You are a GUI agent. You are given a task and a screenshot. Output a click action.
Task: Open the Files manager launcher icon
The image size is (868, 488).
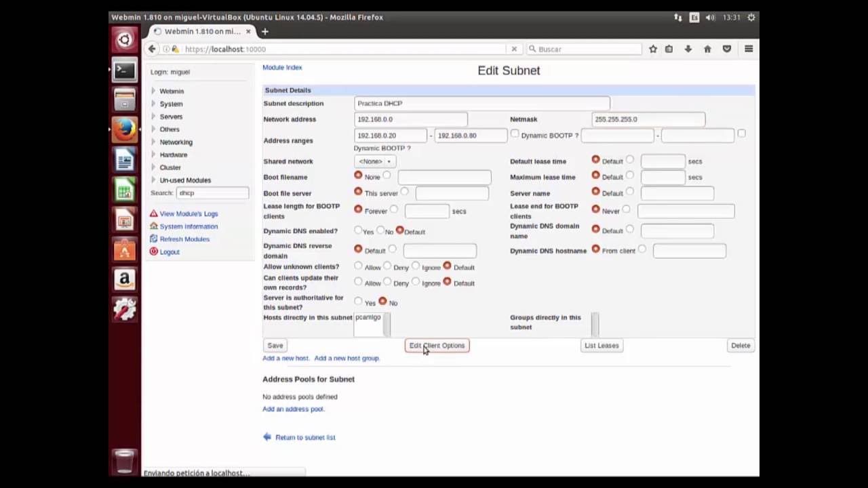(125, 100)
